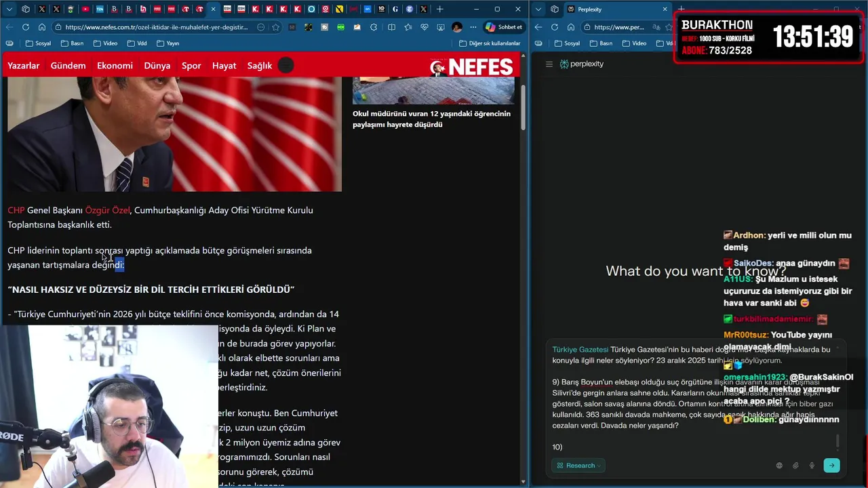Reload the Perplexity page
The height and width of the screenshot is (488, 868).
click(555, 27)
